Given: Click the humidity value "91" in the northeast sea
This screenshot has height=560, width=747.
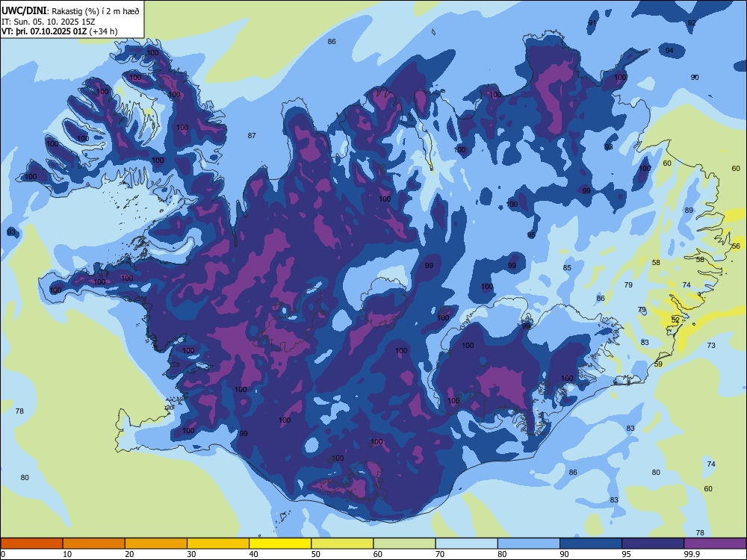Looking at the screenshot, I should coord(592,23).
